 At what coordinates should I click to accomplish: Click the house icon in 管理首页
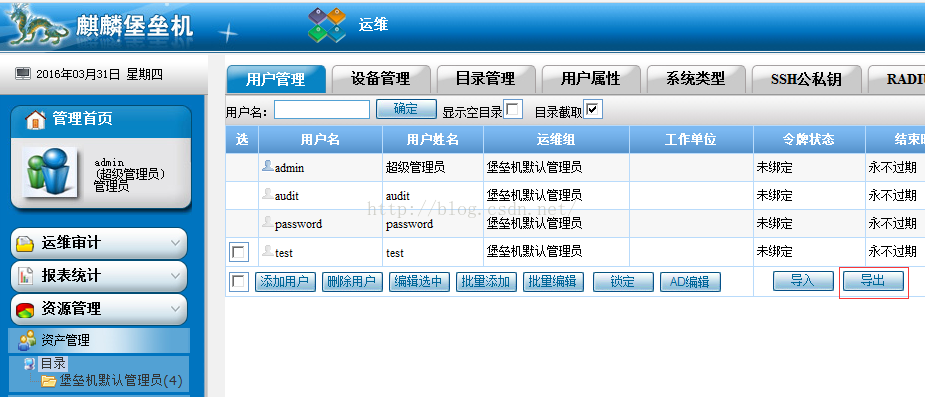35,119
